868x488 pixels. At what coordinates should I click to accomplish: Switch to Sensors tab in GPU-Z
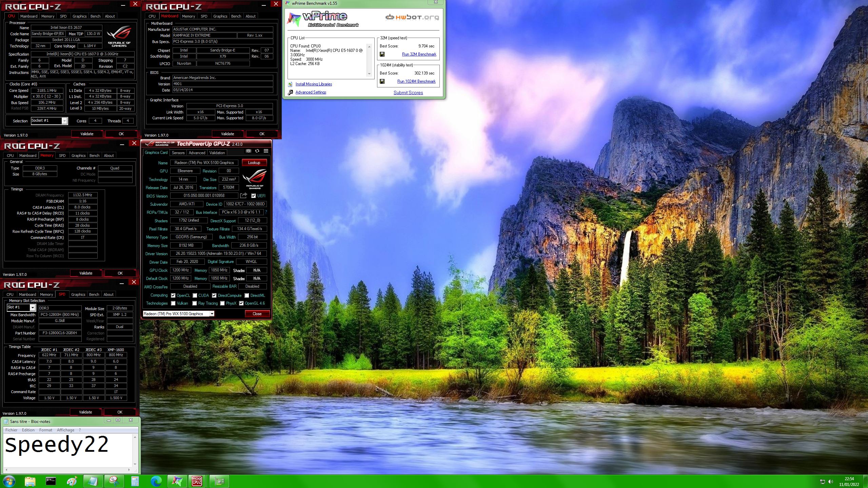[178, 153]
